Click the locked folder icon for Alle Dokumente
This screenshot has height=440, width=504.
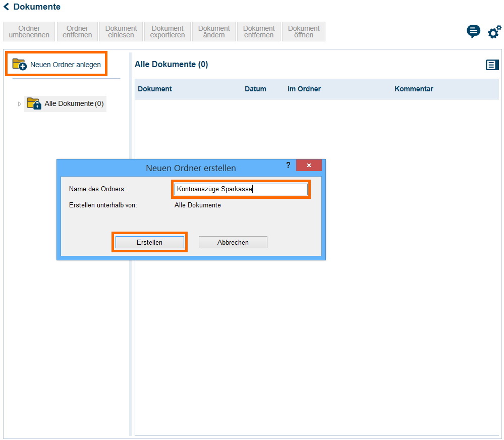click(x=34, y=103)
